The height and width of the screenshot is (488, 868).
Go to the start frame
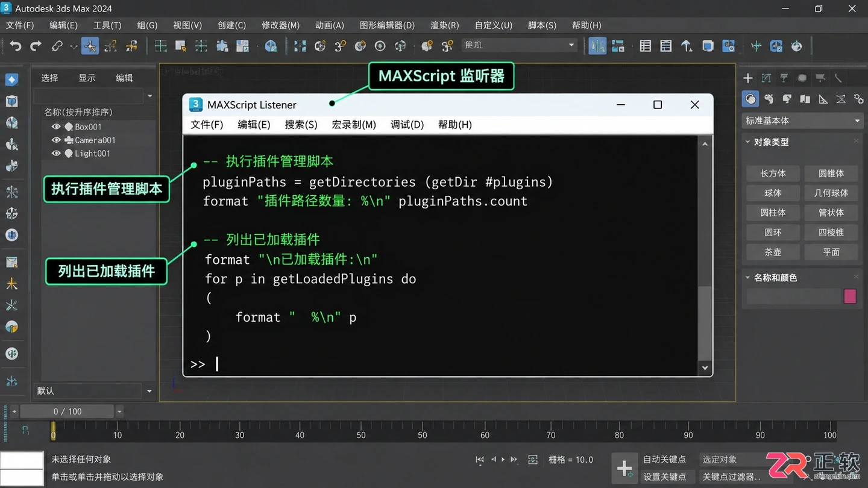(x=480, y=460)
